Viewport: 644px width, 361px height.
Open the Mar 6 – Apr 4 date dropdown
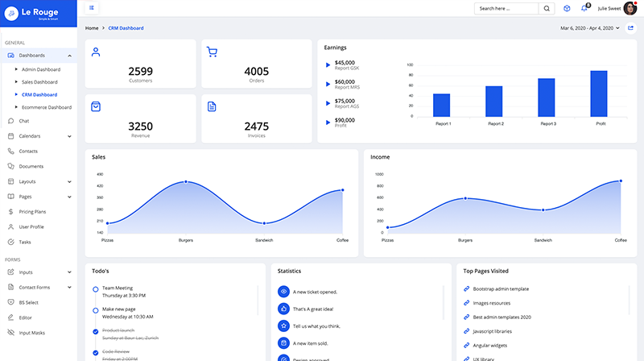[590, 28]
